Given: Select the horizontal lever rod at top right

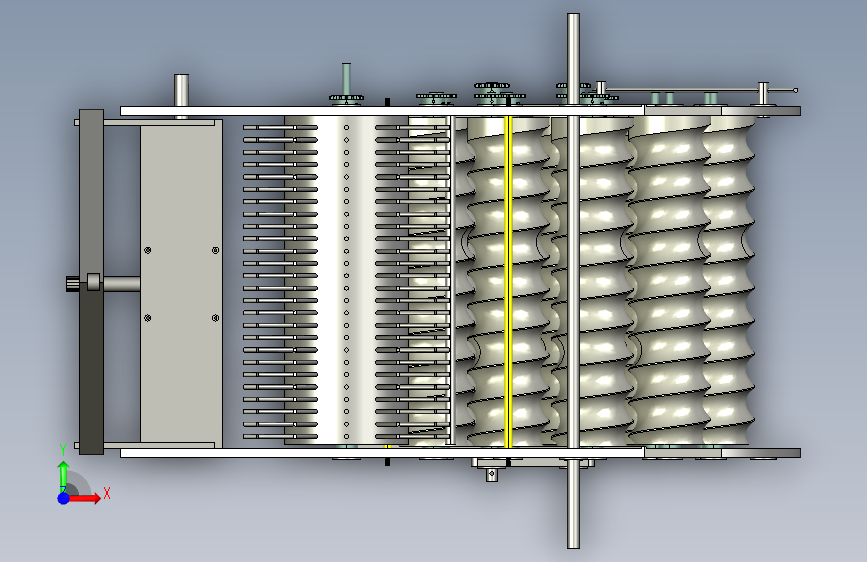Looking at the screenshot, I should [701, 90].
